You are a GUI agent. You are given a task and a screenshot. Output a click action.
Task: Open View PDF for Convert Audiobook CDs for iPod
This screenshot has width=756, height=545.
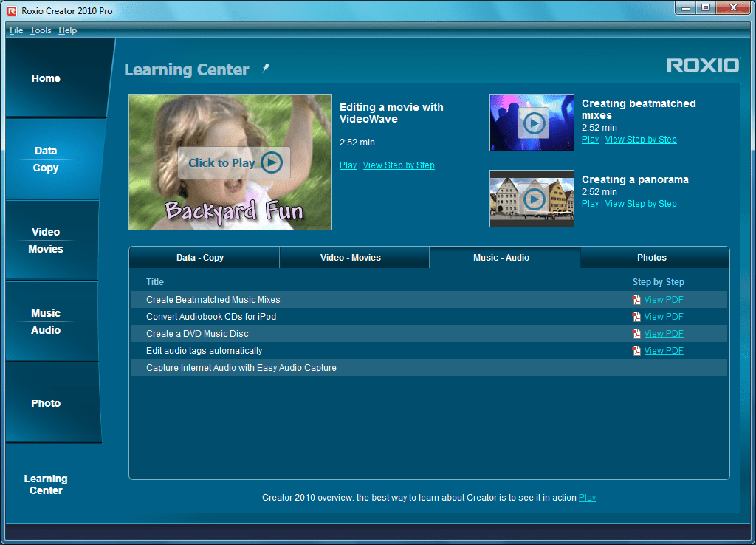(x=664, y=316)
